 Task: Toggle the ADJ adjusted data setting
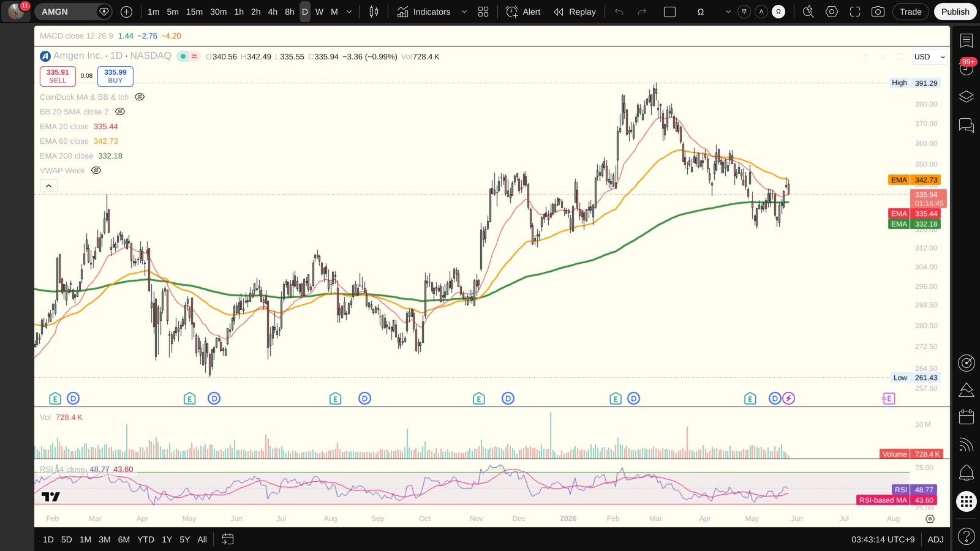click(935, 539)
